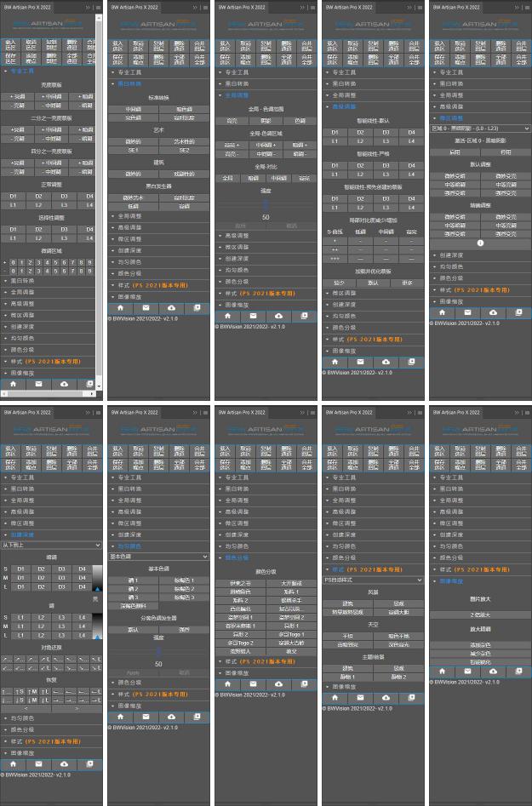Click the info icon below 精确调整 buttons
Viewport: 532px width, 806px height.
click(x=481, y=243)
